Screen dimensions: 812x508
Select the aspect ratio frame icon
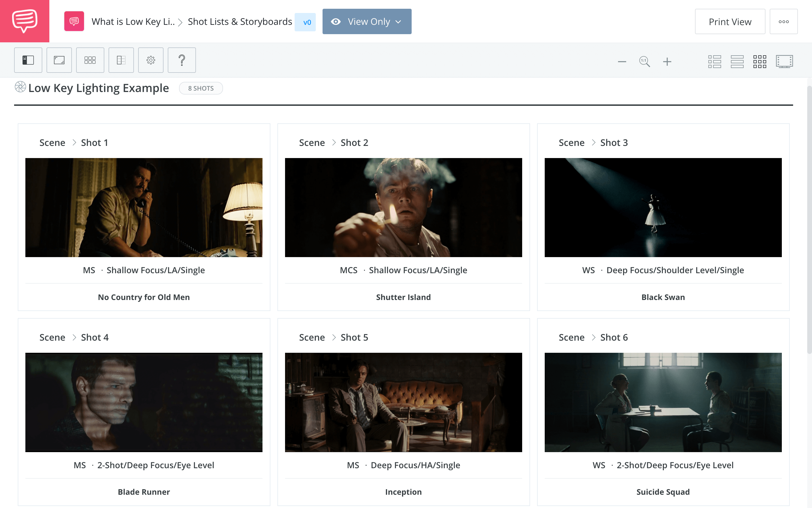point(59,60)
